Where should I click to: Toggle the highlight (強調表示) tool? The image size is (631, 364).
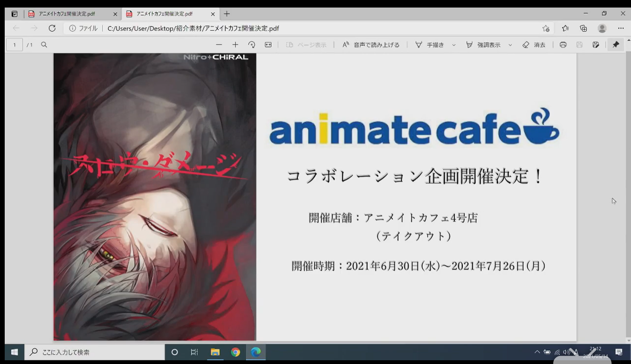pyautogui.click(x=483, y=45)
